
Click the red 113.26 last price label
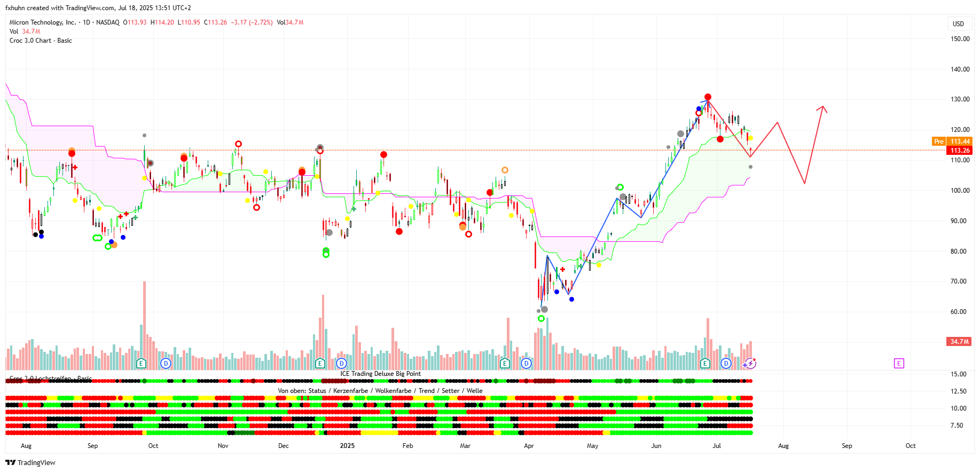(960, 151)
